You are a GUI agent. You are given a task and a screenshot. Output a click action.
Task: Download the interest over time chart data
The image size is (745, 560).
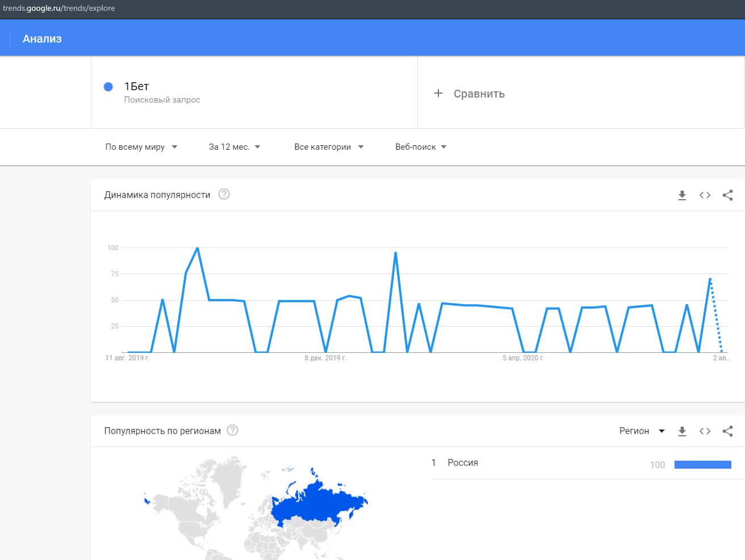pos(682,195)
